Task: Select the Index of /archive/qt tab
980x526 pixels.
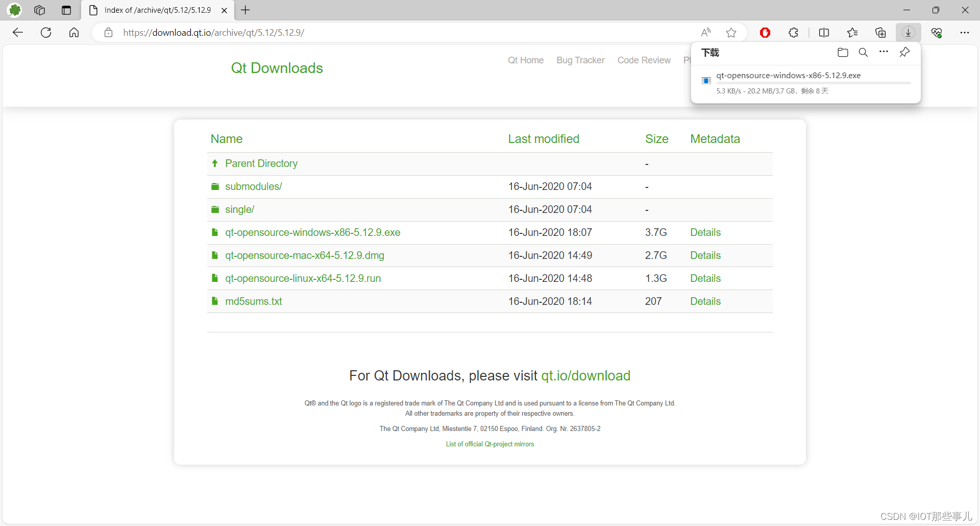Action: [157, 10]
